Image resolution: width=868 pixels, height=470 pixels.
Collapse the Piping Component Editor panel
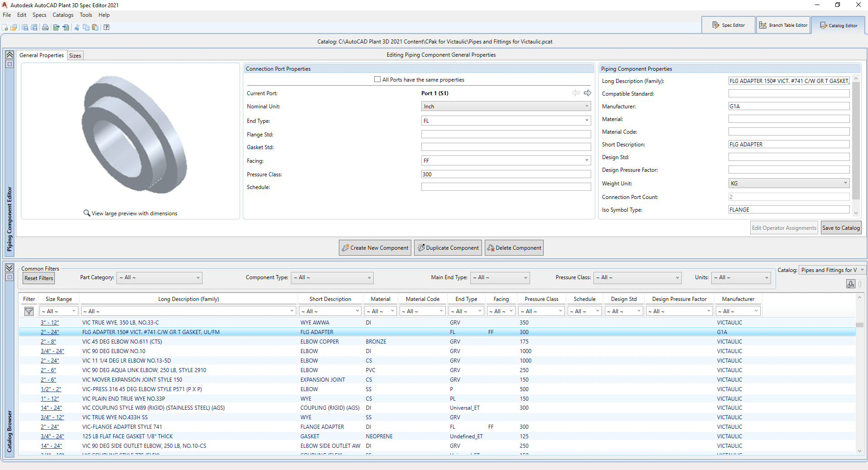click(x=10, y=55)
